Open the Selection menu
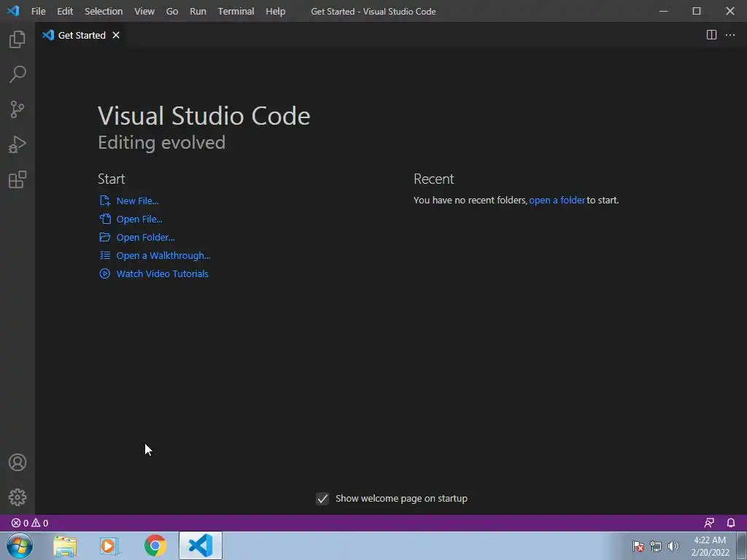 coord(104,11)
